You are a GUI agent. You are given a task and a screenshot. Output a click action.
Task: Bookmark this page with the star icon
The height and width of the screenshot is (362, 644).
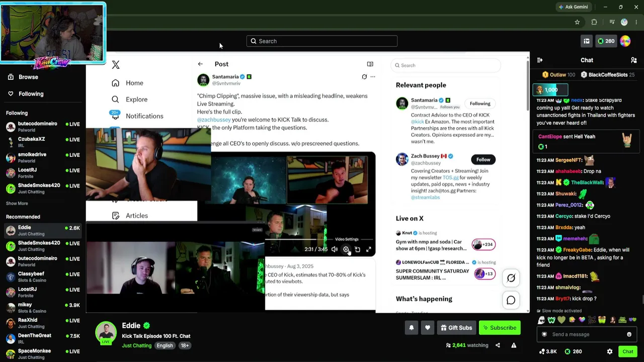point(577,22)
